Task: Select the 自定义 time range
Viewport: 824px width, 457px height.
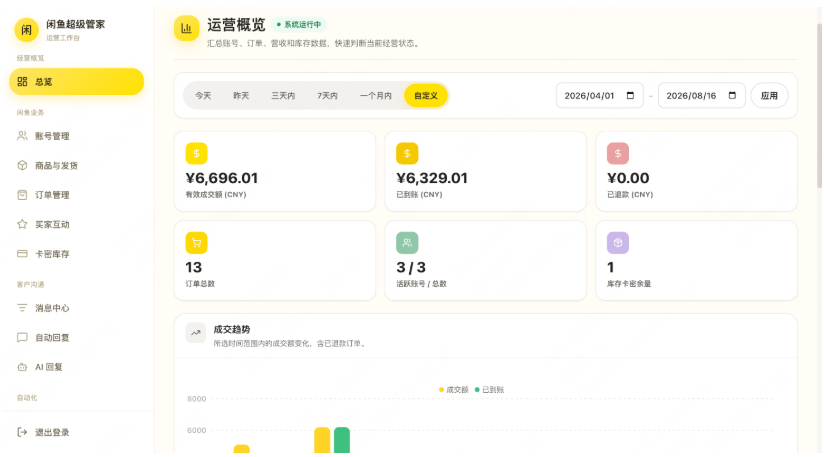Action: tap(426, 96)
